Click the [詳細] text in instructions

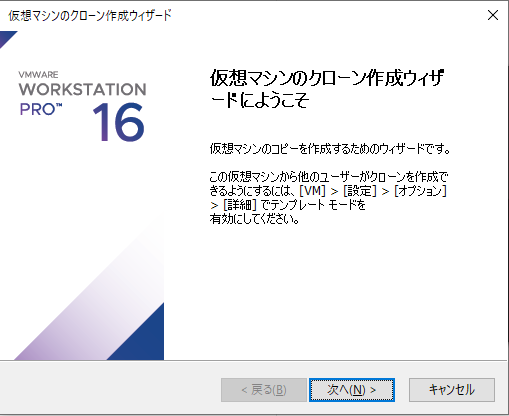[x=240, y=205]
